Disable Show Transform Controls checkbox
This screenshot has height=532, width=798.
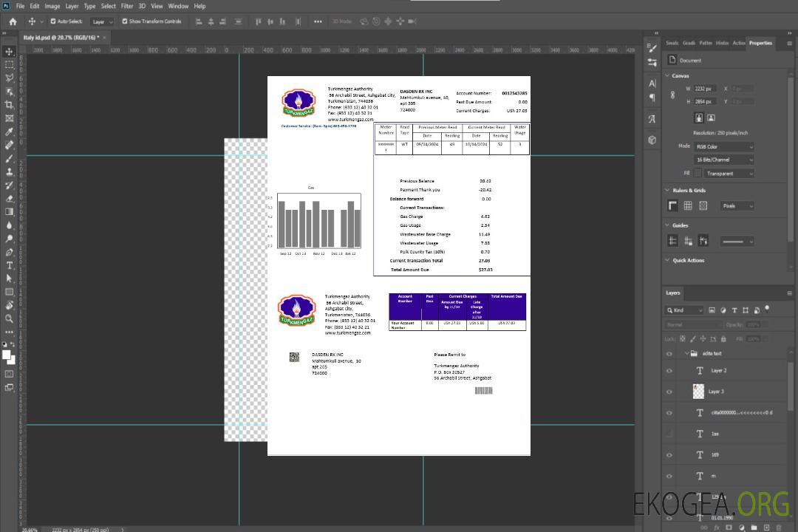coord(125,21)
